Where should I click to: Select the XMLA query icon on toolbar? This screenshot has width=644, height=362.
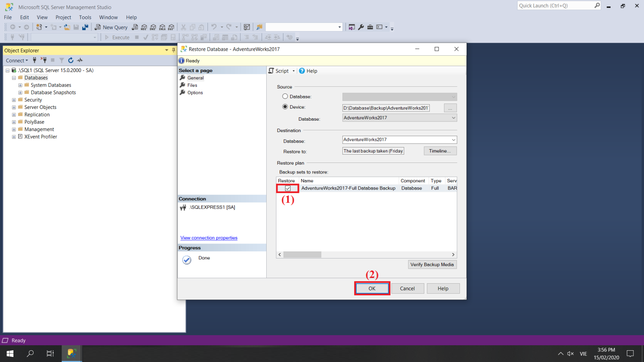[162, 27]
